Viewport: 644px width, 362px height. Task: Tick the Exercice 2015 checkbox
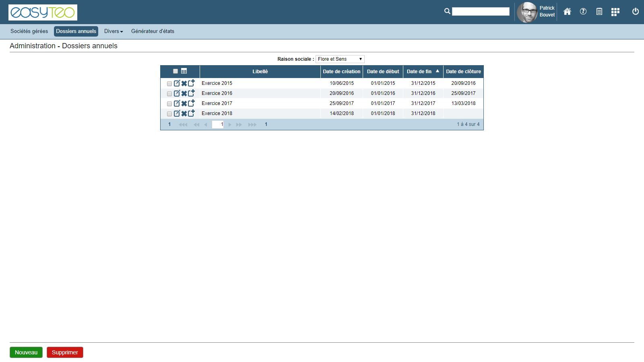[169, 84]
